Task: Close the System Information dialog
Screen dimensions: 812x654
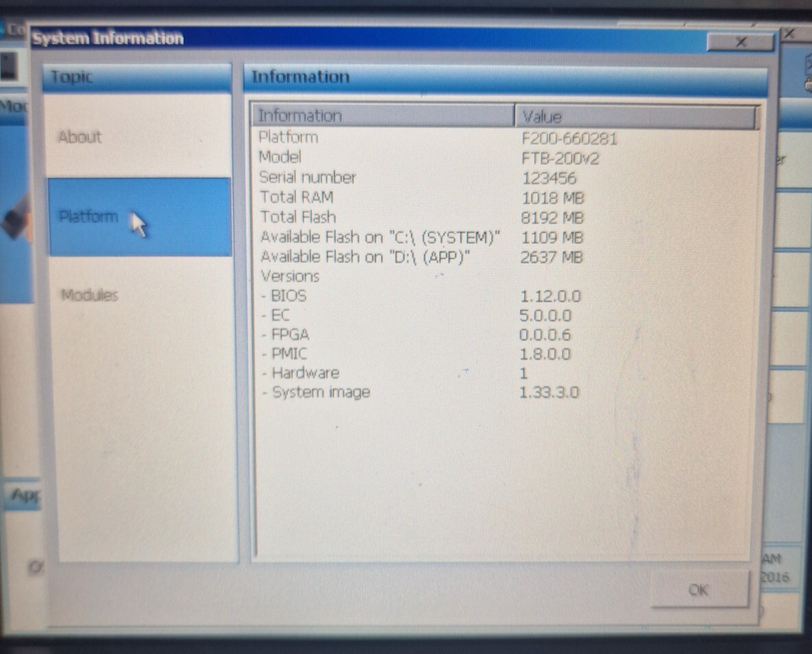Action: 740,43
